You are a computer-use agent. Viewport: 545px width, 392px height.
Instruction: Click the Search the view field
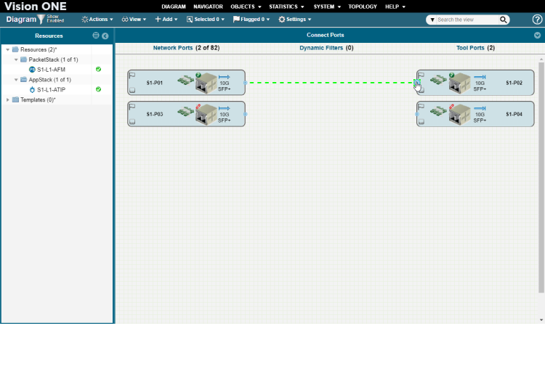[466, 20]
